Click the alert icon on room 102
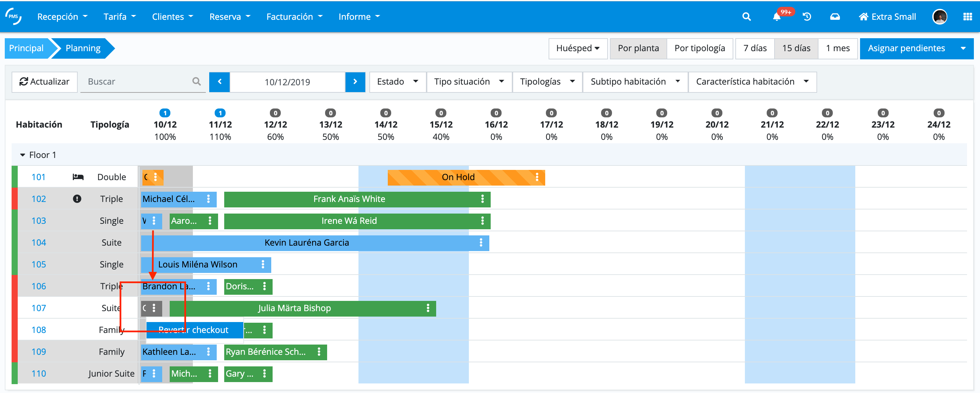Viewport: 980px width, 393px height. pos(77,199)
